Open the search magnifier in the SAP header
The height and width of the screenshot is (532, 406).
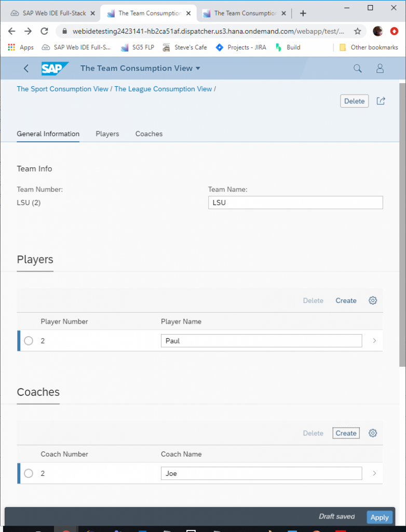pyautogui.click(x=358, y=69)
